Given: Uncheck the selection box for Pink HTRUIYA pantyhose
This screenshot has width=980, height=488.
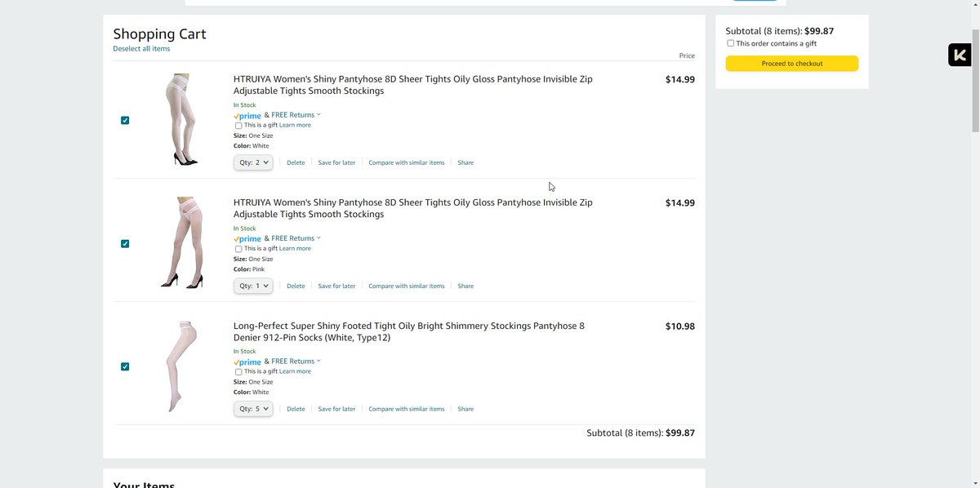Looking at the screenshot, I should [125, 243].
